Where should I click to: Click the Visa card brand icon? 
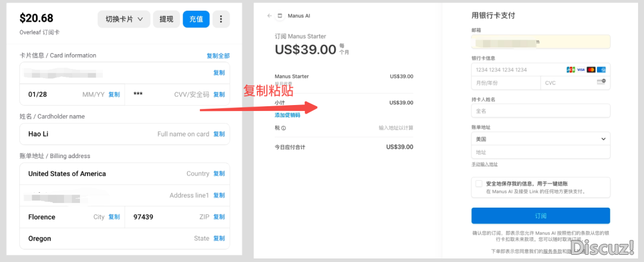point(581,69)
